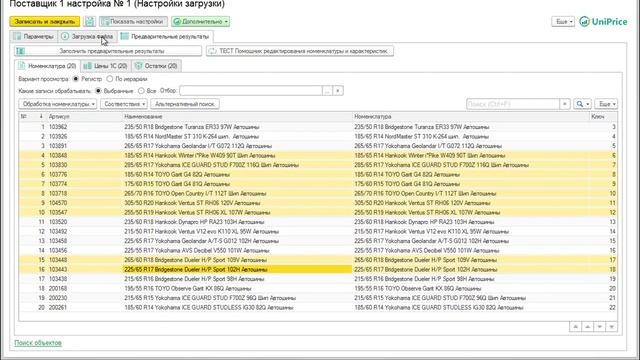Select article 200168 cell
The image size is (640, 360).
[x=84, y=289]
